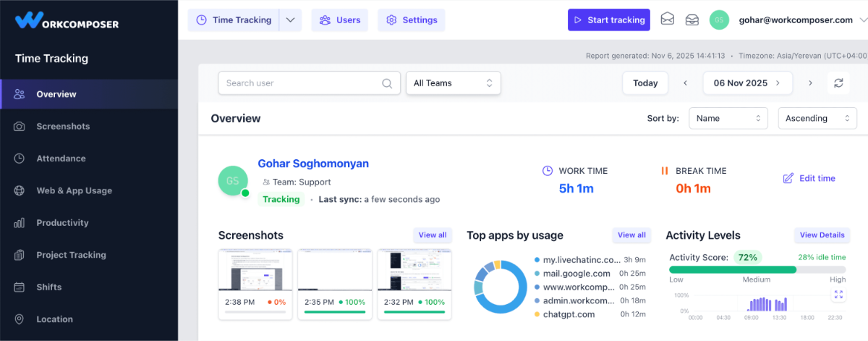The image size is (868, 341).
Task: Open the 06 Nov 2025 date picker
Action: click(x=747, y=83)
